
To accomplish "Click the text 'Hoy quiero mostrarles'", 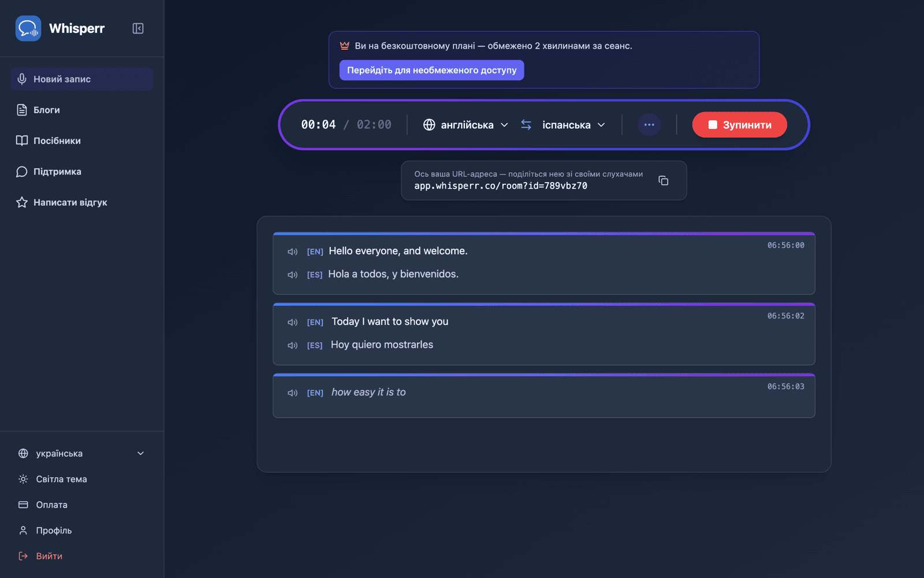I will coord(382,344).
